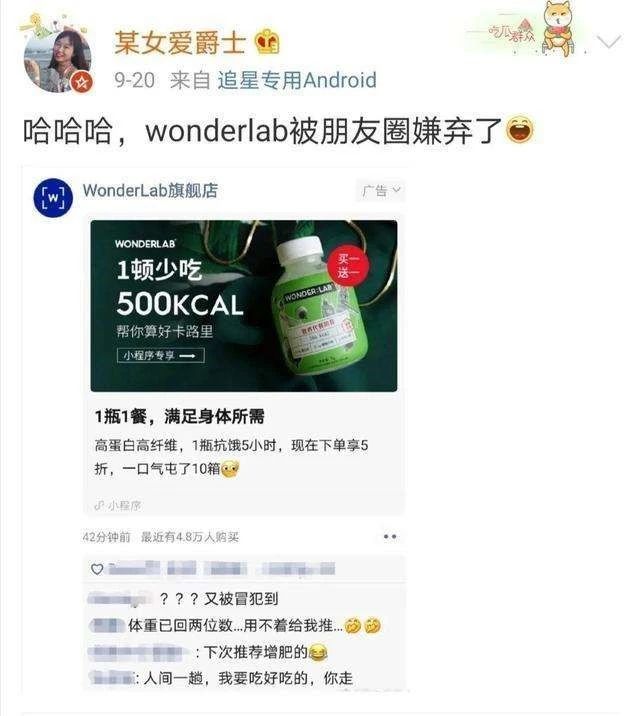Open the 追星专用Android source link
The image size is (640, 716).
[x=297, y=80]
